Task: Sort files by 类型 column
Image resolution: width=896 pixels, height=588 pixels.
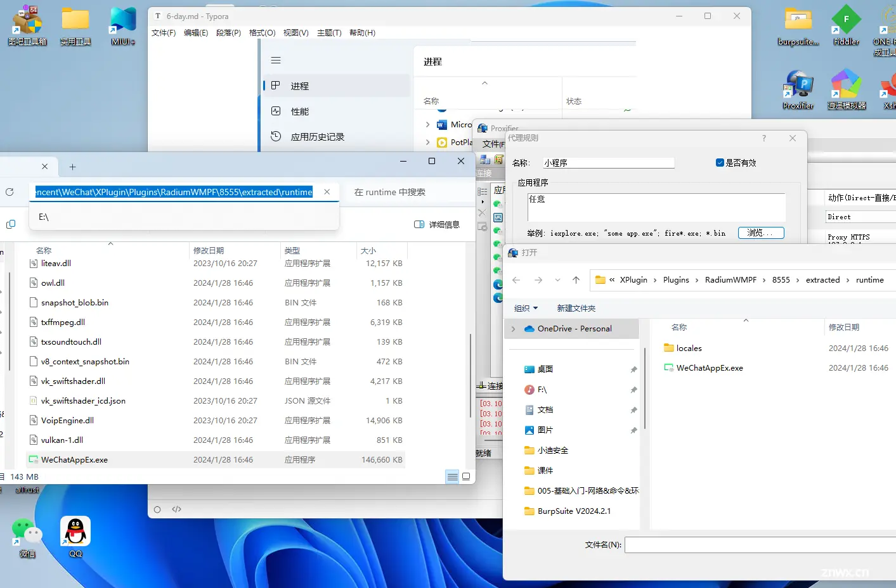Action: pyautogui.click(x=292, y=251)
